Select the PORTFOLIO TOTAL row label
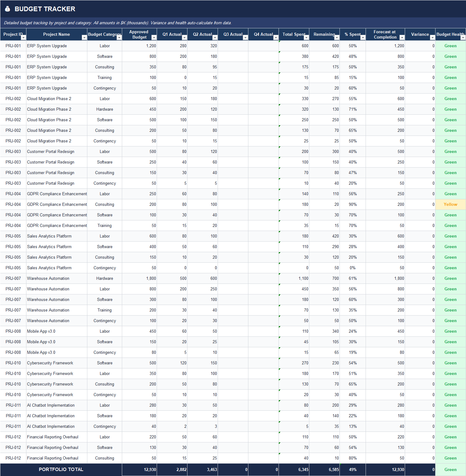The width and height of the screenshot is (466, 476). (61, 469)
